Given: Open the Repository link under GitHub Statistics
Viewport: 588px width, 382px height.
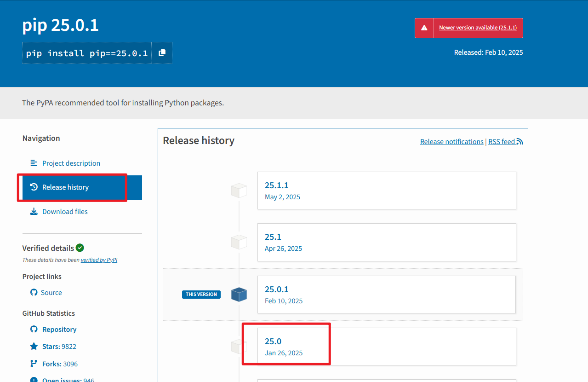Looking at the screenshot, I should tap(59, 330).
